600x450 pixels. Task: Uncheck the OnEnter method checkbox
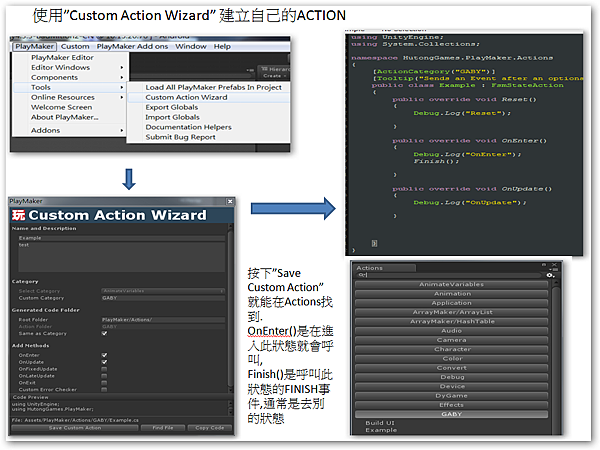coord(104,355)
